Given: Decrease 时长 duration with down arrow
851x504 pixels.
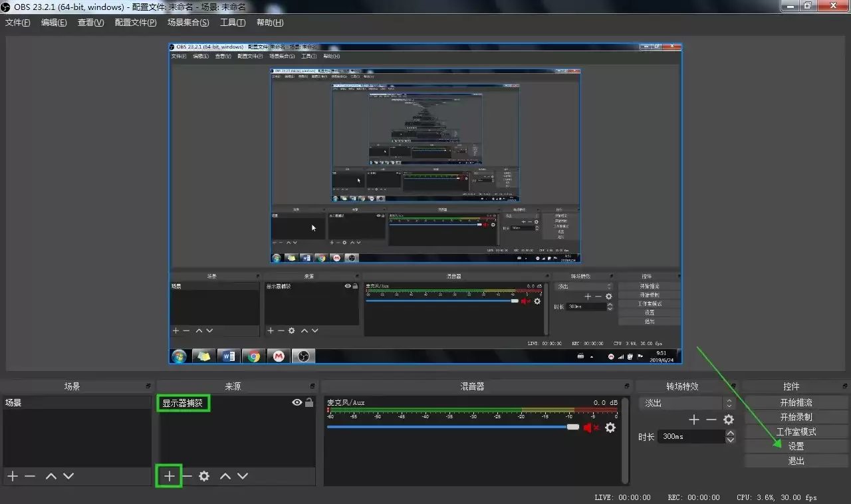Looking at the screenshot, I should click(x=731, y=440).
